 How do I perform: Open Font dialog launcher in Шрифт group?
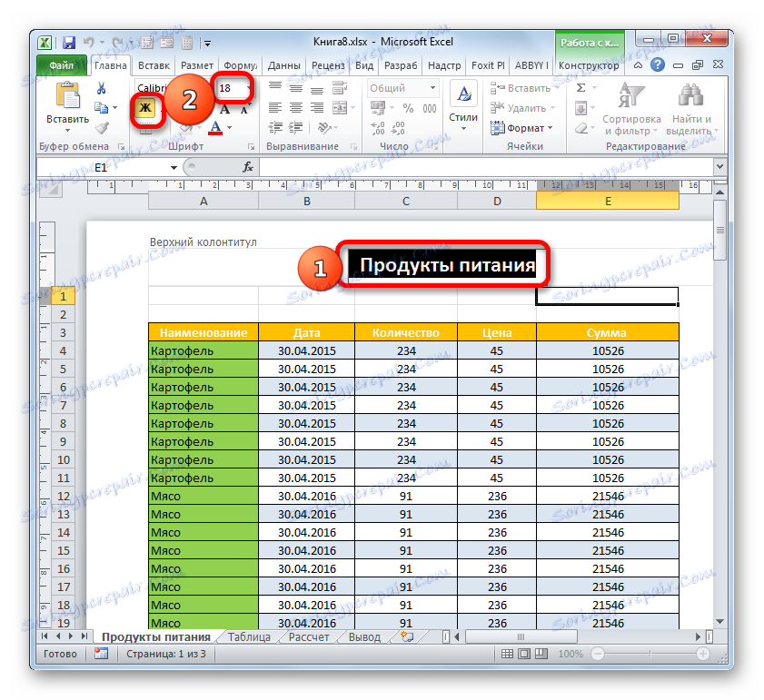point(251,146)
